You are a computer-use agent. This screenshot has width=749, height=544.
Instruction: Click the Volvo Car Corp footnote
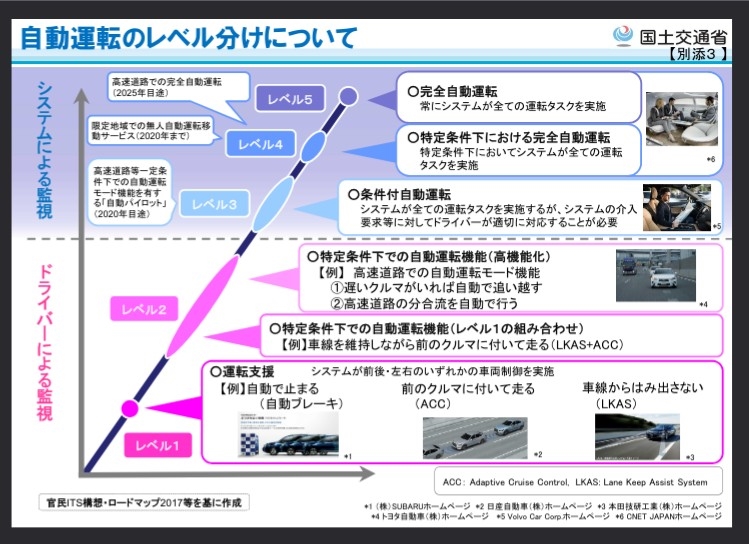553,516
